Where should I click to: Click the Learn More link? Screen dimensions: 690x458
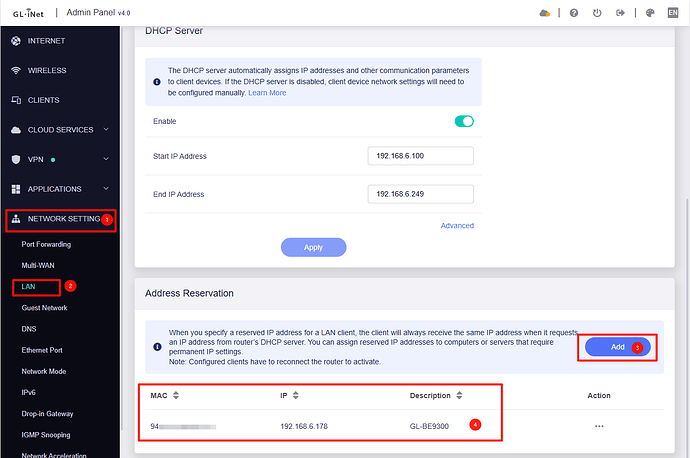pos(267,93)
